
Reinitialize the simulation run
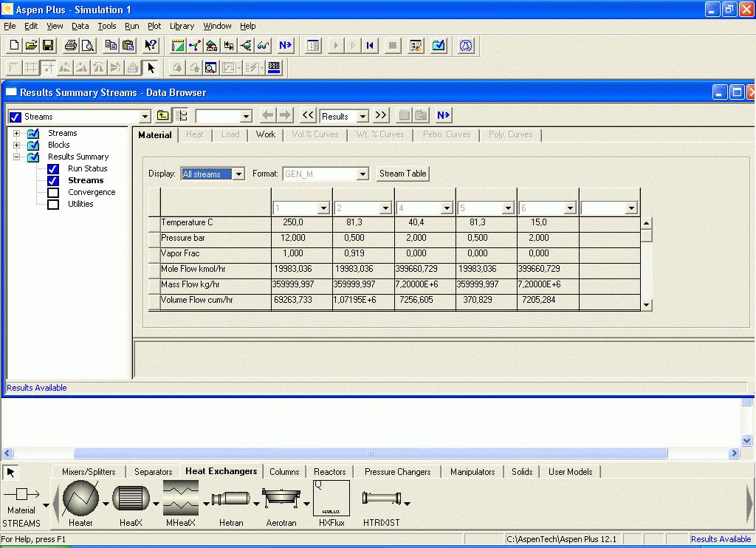370,45
